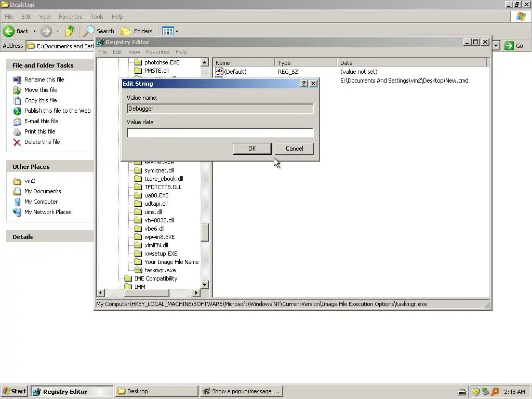
Task: Click the Value name field showing Debugger
Action: click(220, 109)
